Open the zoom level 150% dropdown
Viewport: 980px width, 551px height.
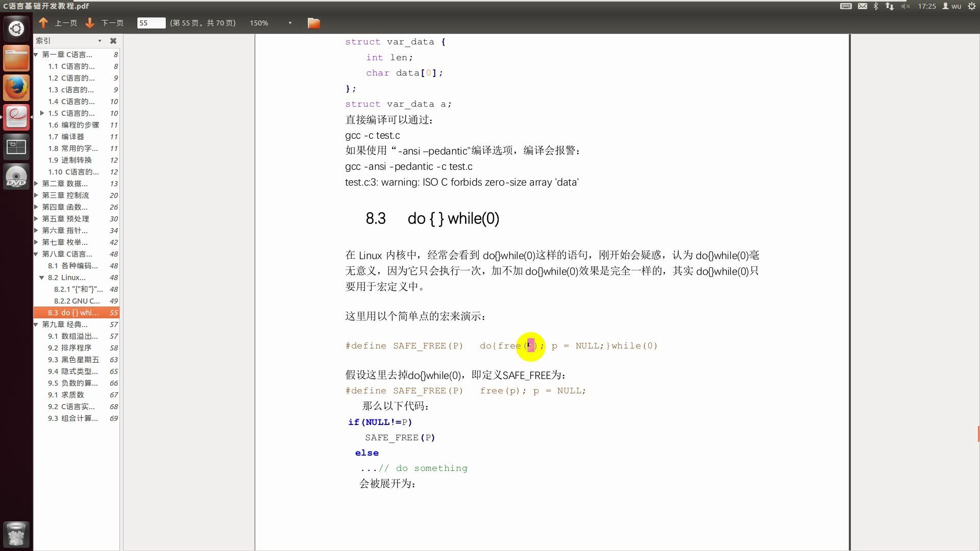click(x=290, y=23)
